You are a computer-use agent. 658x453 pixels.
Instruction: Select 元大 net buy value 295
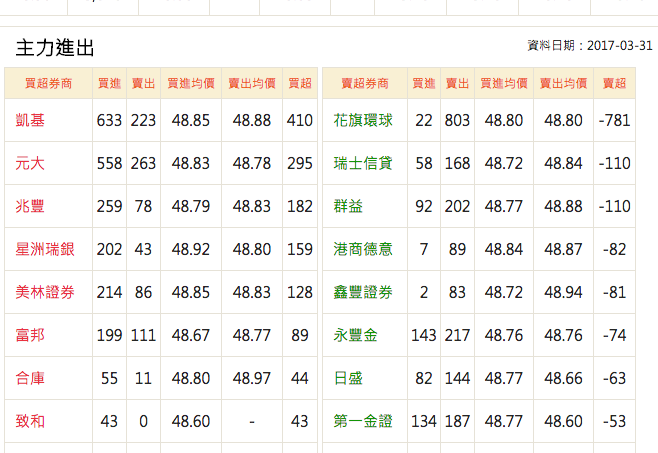(x=300, y=163)
